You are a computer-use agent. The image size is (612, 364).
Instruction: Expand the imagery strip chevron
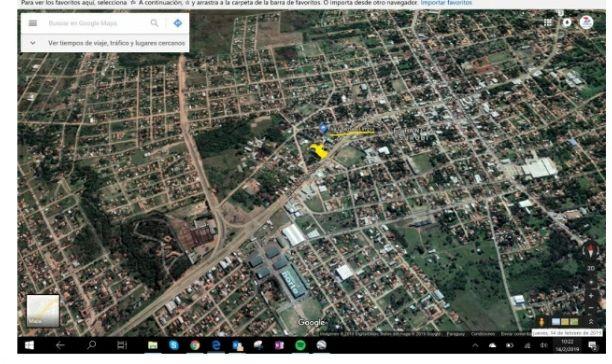[x=591, y=322]
